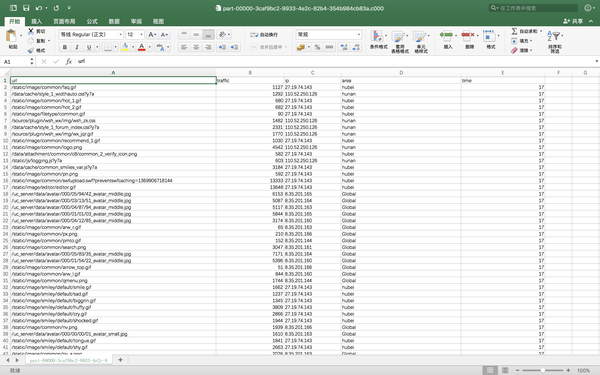Screen dimensions: 600x375
Task: Click the insert function fx icon
Action: tap(68, 61)
